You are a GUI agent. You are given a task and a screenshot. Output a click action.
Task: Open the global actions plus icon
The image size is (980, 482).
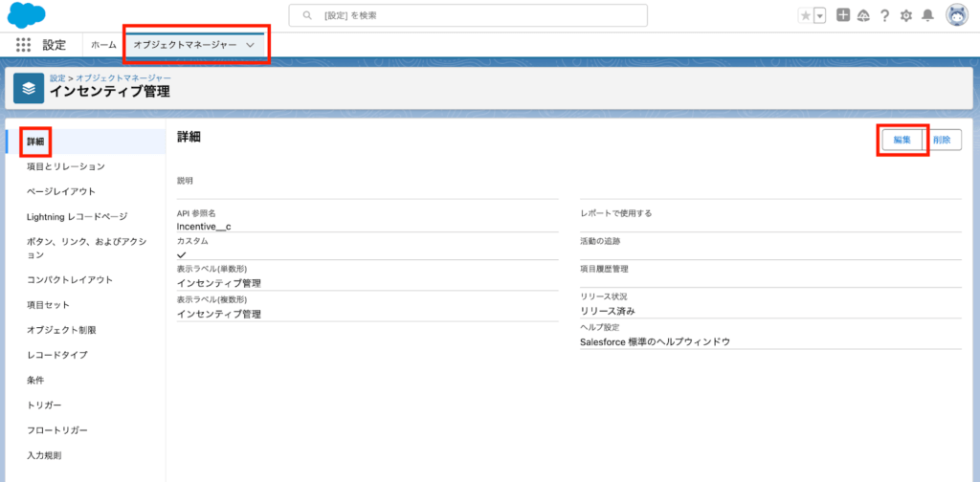[x=843, y=15]
